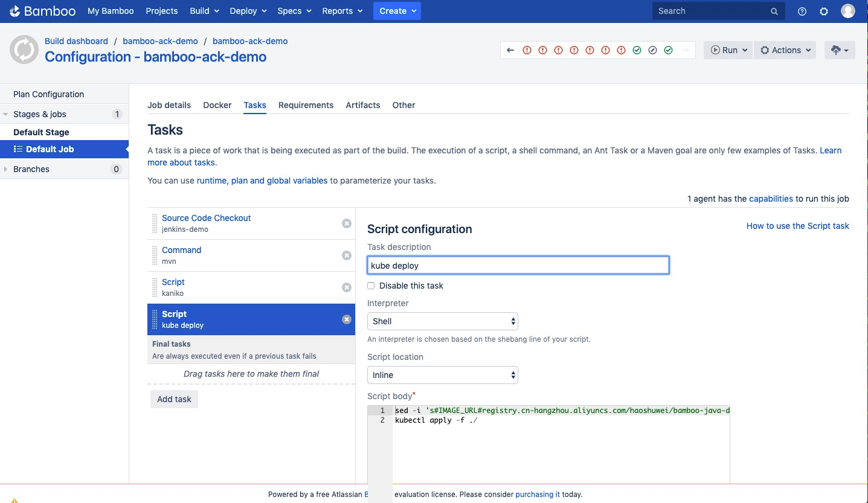868x503 pixels.
Task: Open the Deploy dropdown menu
Action: pyautogui.click(x=248, y=11)
